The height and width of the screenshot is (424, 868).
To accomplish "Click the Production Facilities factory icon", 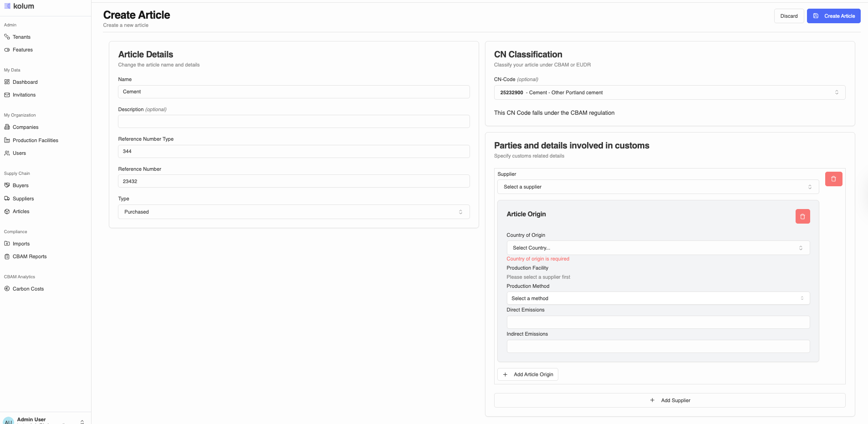I will click(7, 140).
